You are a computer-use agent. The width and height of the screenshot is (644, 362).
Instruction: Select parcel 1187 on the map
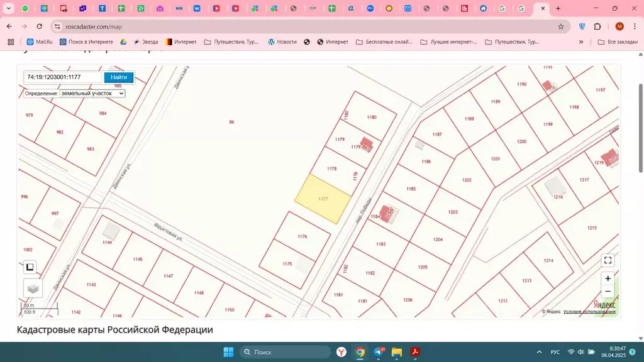437,134
